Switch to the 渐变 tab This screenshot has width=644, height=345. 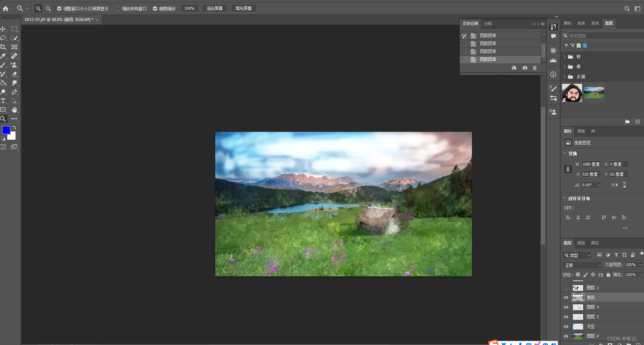595,23
